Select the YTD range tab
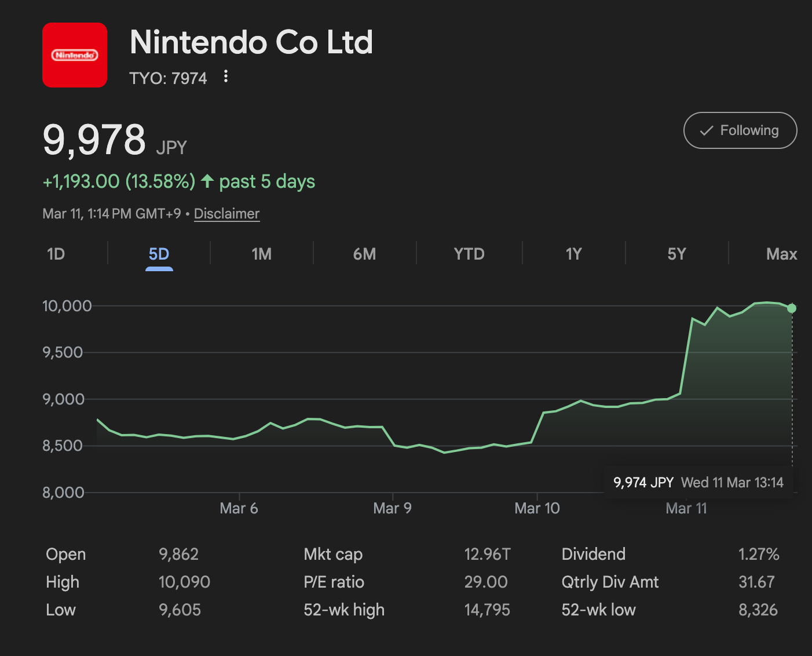This screenshot has height=656, width=812. click(469, 254)
